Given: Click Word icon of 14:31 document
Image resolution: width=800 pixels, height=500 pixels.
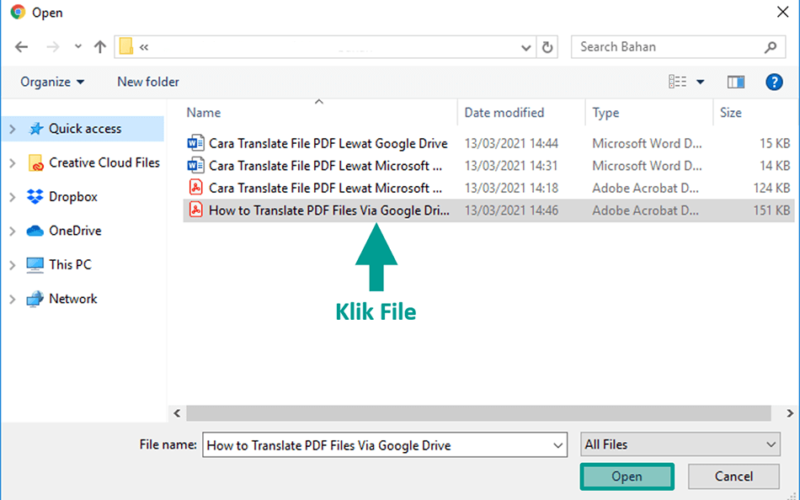Looking at the screenshot, I should [196, 165].
